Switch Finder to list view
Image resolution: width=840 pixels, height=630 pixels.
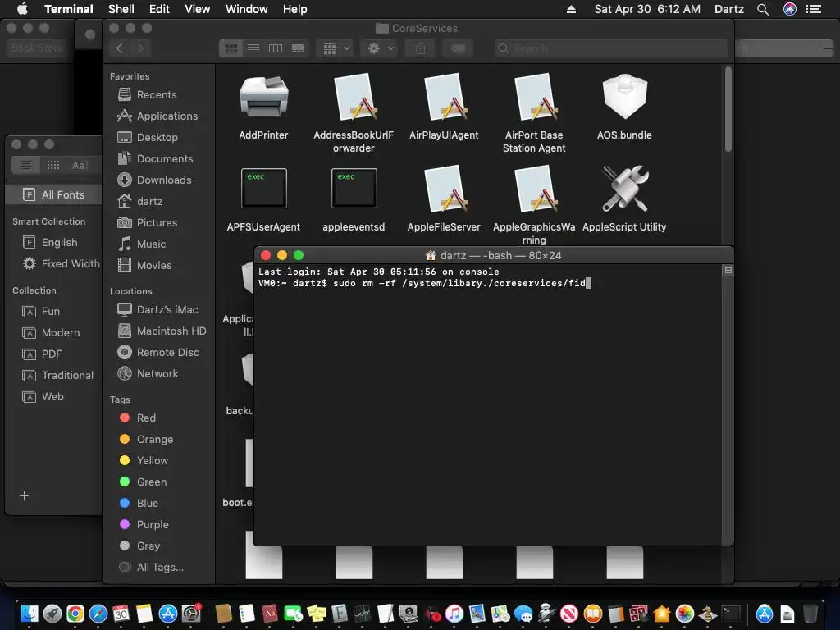click(253, 48)
